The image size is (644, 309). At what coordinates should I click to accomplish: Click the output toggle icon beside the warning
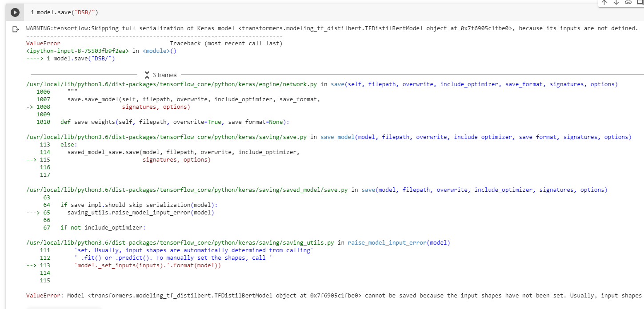16,29
